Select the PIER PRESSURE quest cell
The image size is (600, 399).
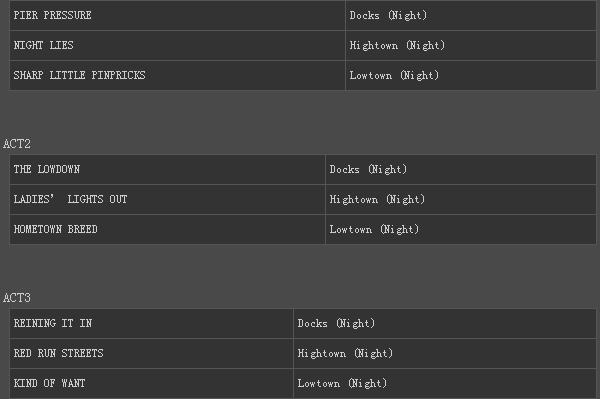(x=177, y=15)
